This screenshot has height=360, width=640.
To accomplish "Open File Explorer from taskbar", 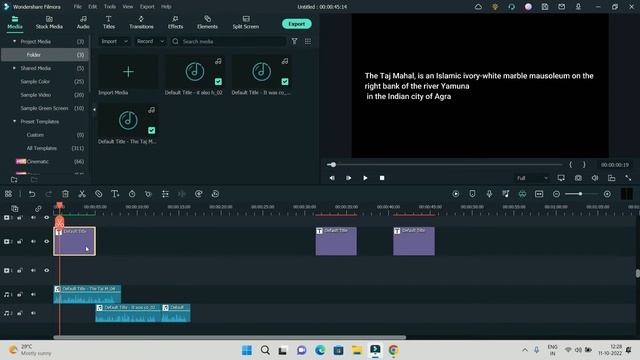I will (x=357, y=350).
